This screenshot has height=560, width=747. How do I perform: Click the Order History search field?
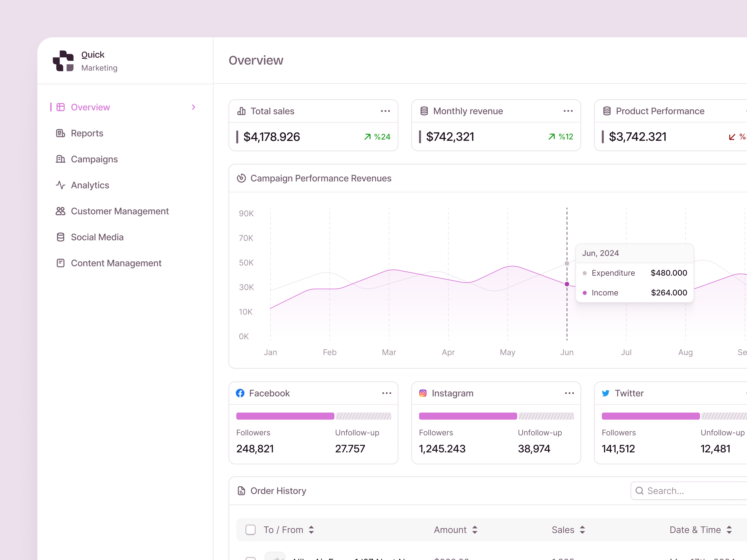(689, 491)
